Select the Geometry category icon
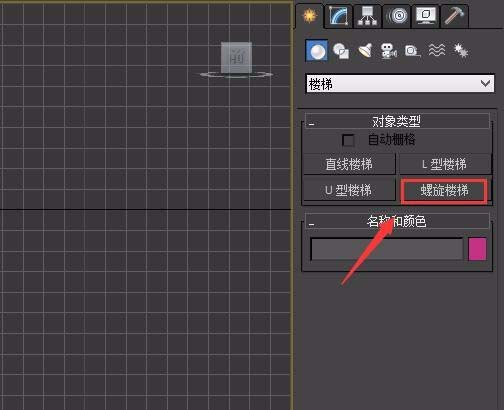Viewport: 504px width, 410px height. pyautogui.click(x=317, y=51)
